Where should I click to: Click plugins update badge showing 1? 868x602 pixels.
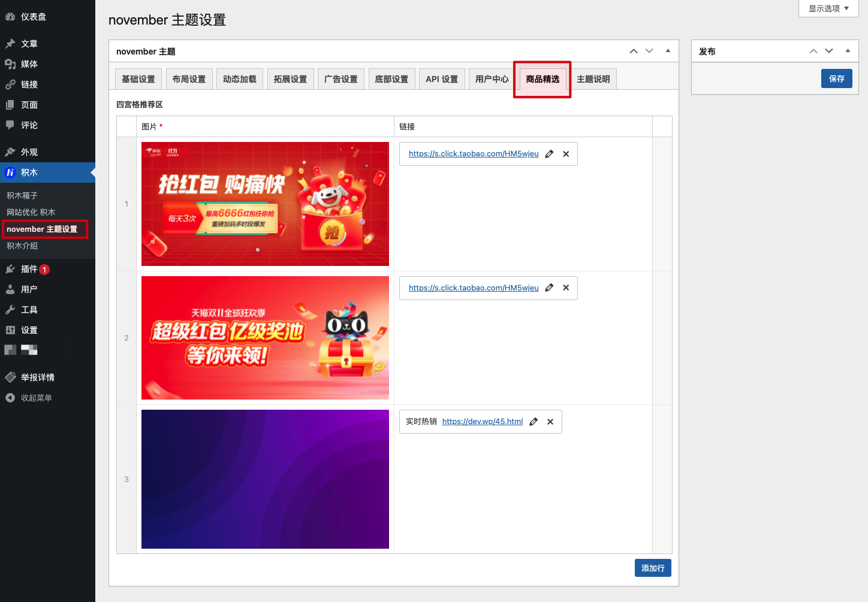(x=44, y=270)
